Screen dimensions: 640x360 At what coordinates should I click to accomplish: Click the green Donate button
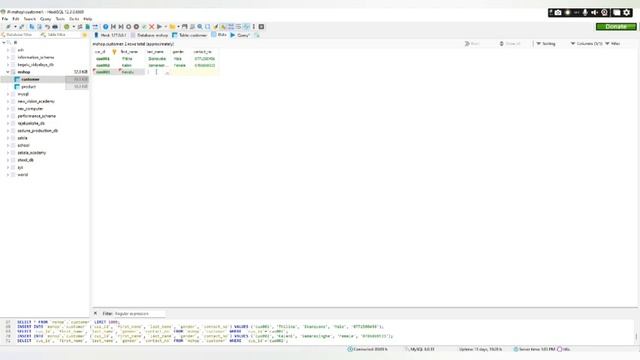click(616, 27)
